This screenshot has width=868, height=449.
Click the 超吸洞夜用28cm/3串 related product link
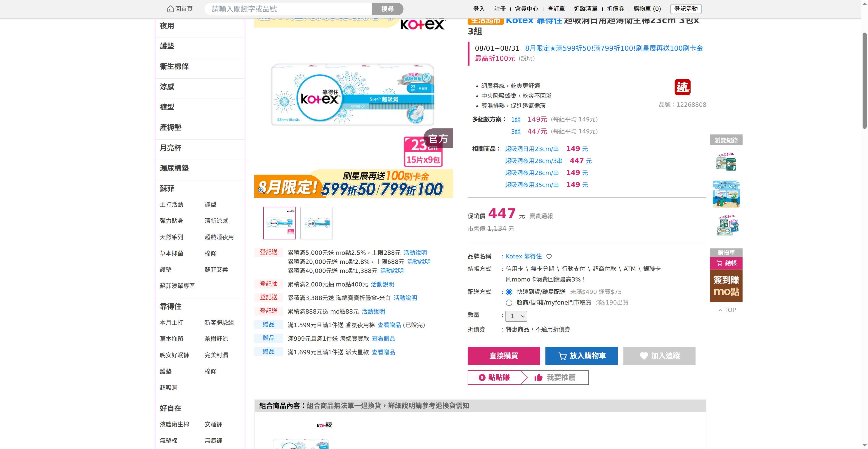[x=534, y=161]
